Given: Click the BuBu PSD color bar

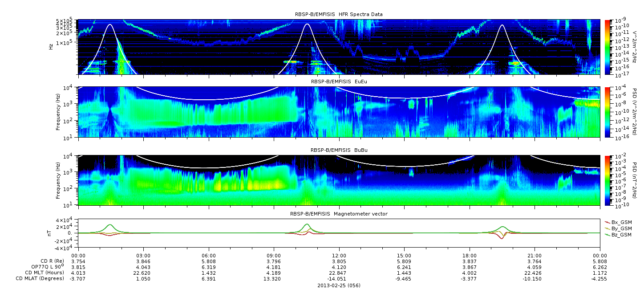Looking at the screenshot, I should tap(607, 180).
